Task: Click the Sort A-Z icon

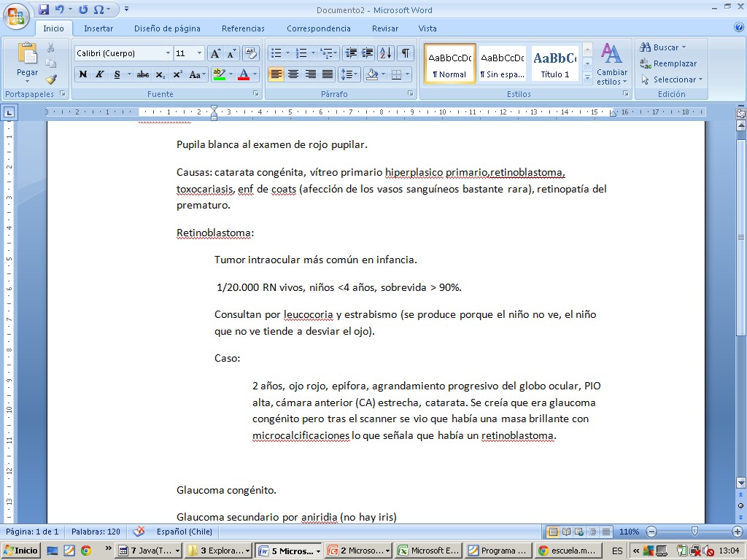Action: pos(386,53)
